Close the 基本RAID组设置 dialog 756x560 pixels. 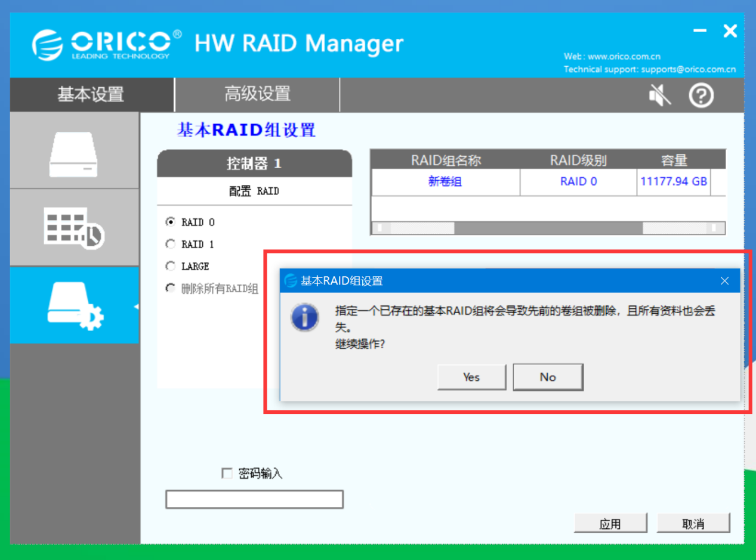(724, 280)
